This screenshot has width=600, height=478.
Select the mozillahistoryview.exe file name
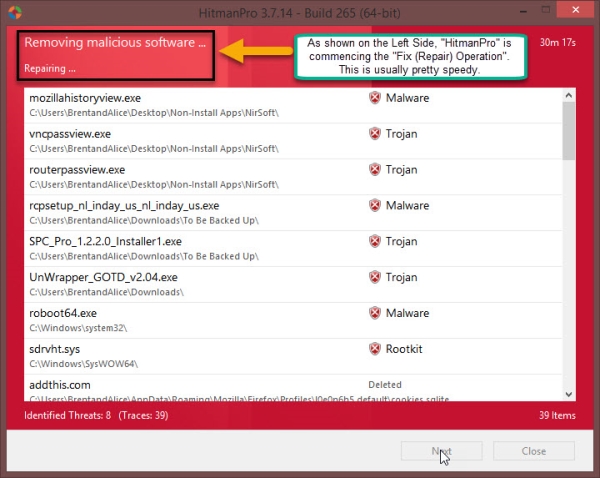(x=85, y=98)
